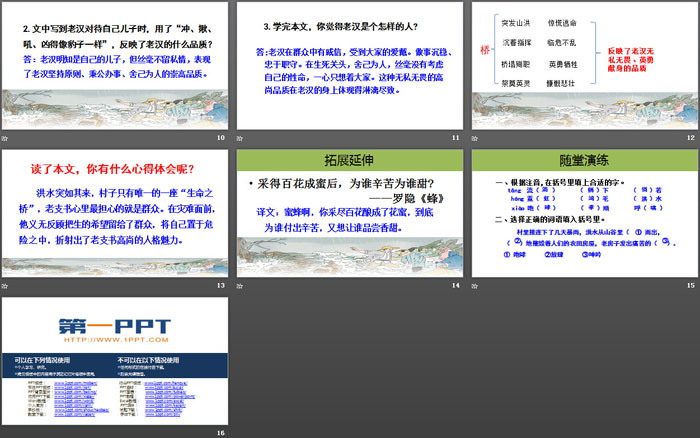The image size is (700, 438).
Task: Click slide number label 12
Action: pos(691,138)
